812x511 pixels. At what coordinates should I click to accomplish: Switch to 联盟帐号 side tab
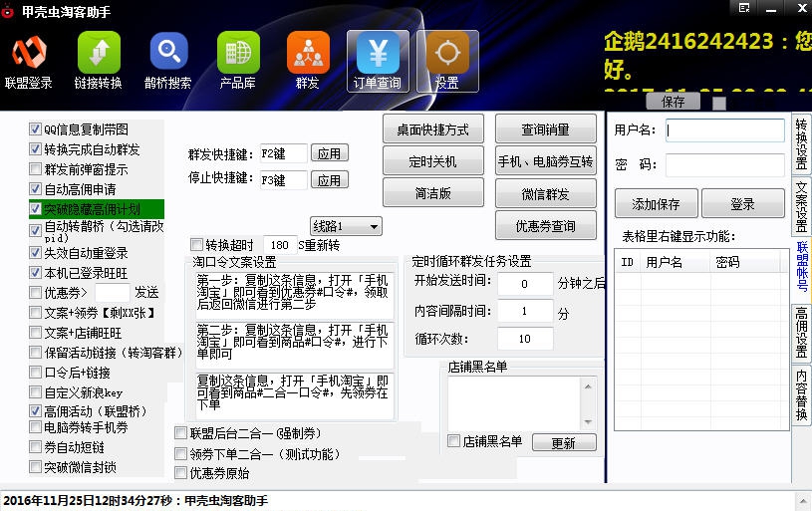coord(801,266)
